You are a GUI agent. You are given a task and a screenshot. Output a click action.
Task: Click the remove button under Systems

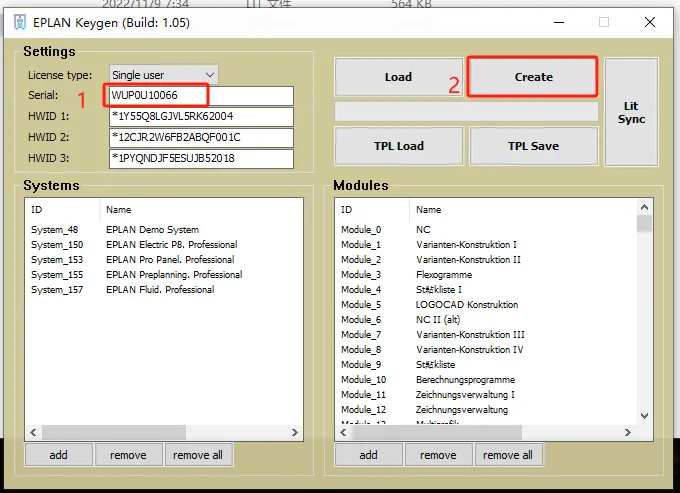[x=128, y=455]
